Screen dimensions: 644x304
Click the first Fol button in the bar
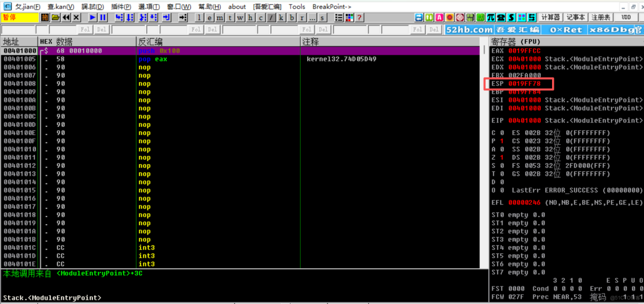tap(85, 29)
